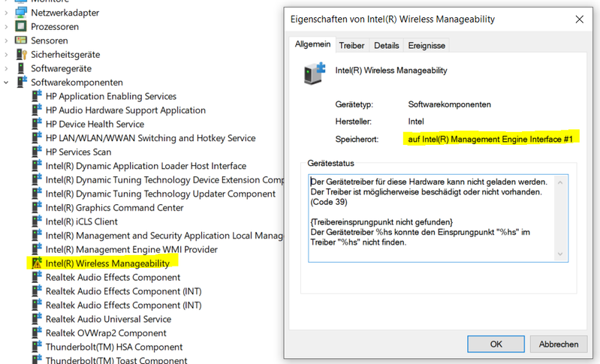The image size is (600, 364).
Task: Click the warning icon beside Intel(R) Wireless Manageability
Action: coord(36,263)
